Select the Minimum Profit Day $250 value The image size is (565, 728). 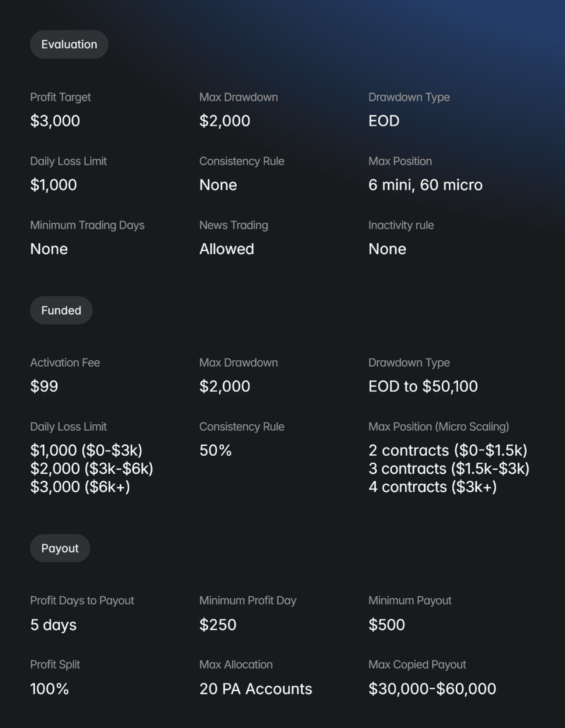coord(217,624)
